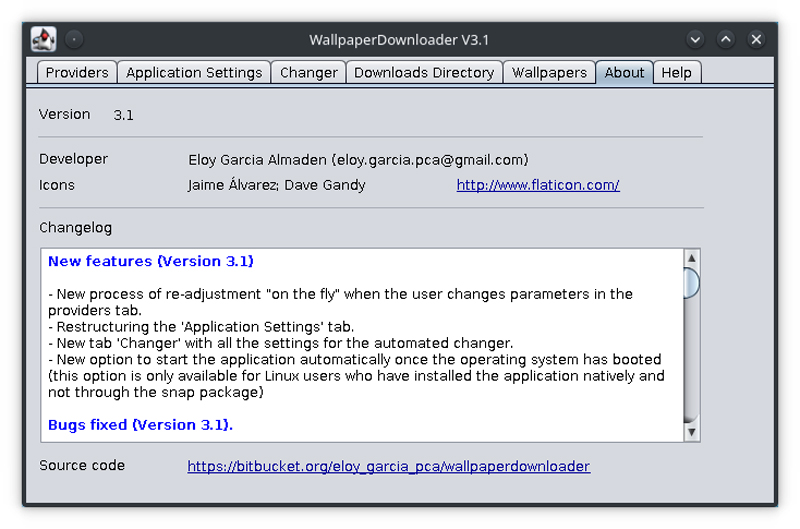Image resolution: width=800 pixels, height=529 pixels.
Task: Open the bitbucket source code link
Action: pyautogui.click(x=389, y=466)
